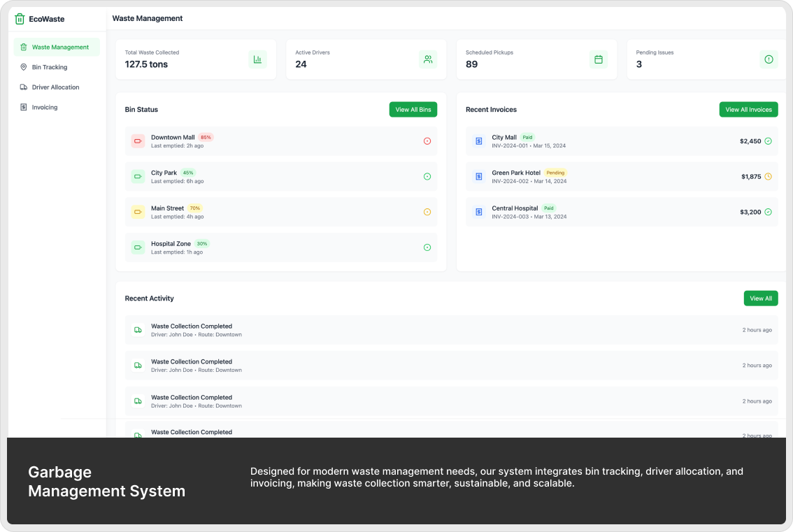
Task: Click the EcoWaste trash can logo
Action: (x=19, y=19)
